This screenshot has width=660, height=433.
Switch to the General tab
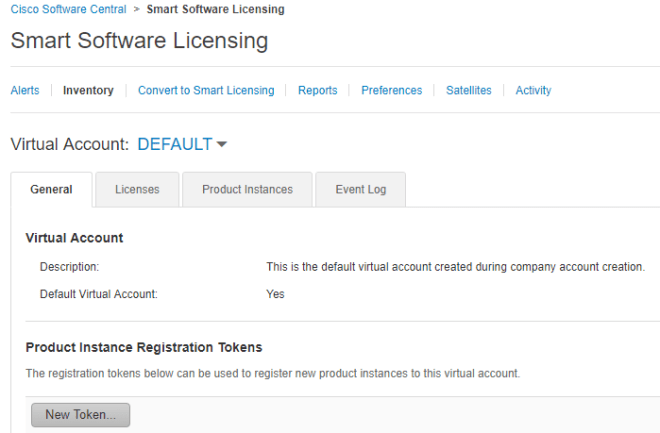pyautogui.click(x=51, y=189)
